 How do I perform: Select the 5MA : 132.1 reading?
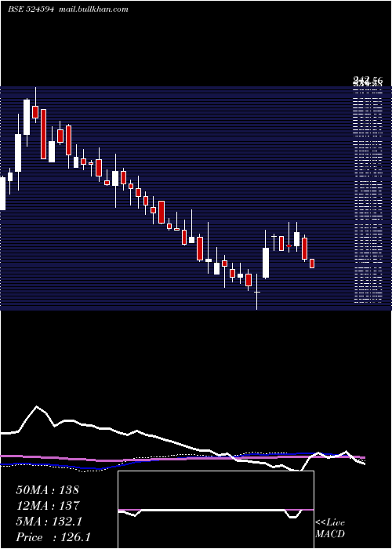click(49, 522)
